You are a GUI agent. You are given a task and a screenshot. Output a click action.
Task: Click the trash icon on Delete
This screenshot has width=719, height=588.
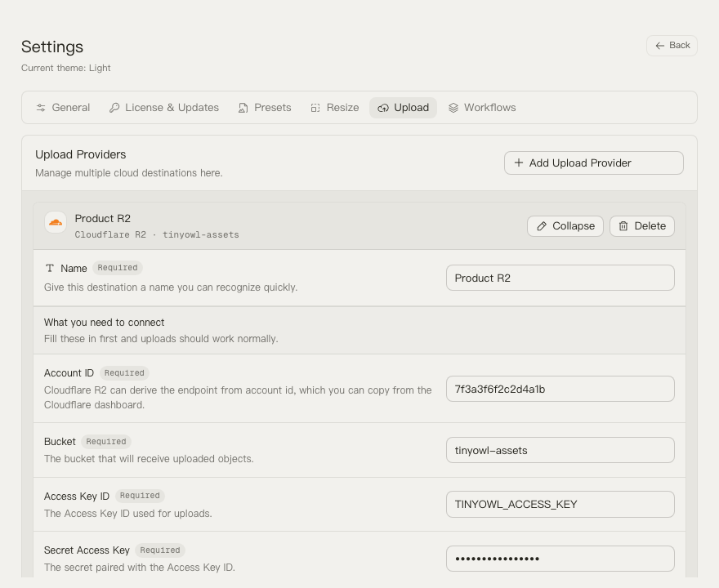tap(623, 226)
